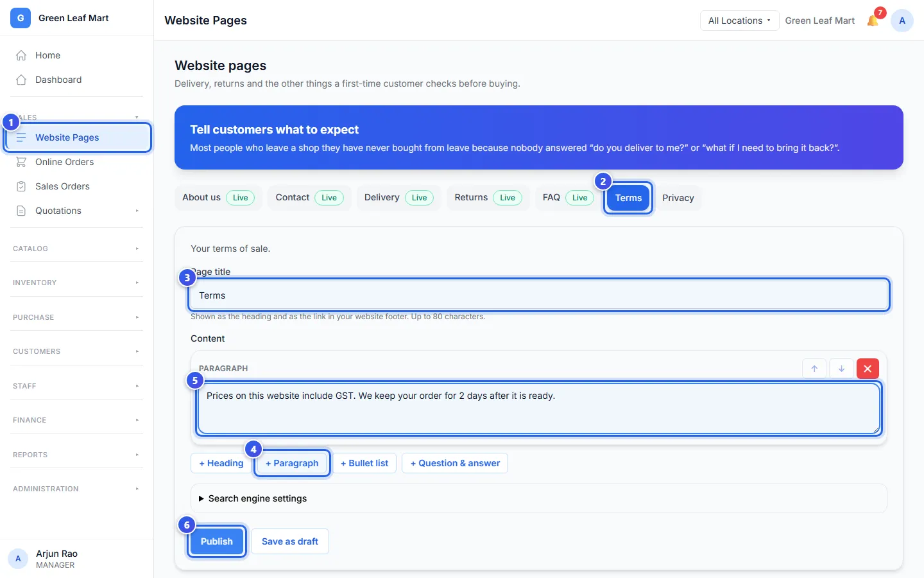The width and height of the screenshot is (924, 578).
Task: Open the notifications bell icon
Action: click(873, 21)
